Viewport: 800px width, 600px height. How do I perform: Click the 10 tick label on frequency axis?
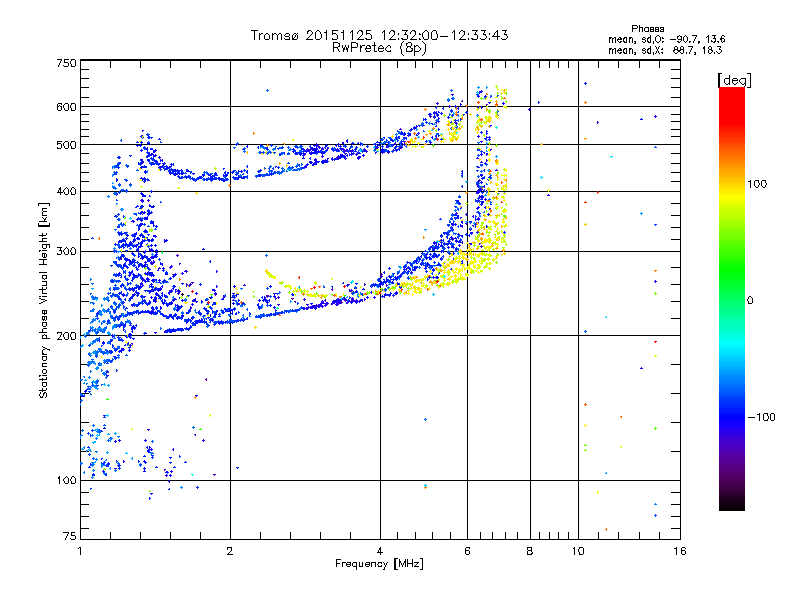578,551
